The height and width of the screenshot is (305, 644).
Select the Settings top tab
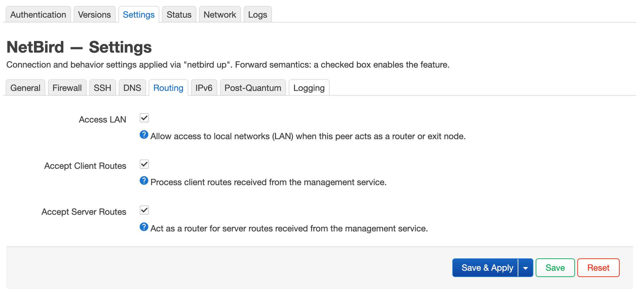(x=139, y=15)
